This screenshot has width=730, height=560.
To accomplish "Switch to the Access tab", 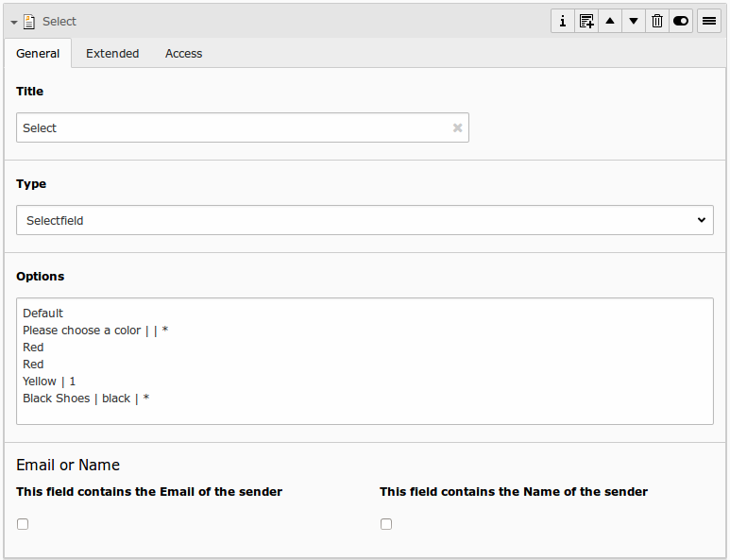I will (x=183, y=54).
